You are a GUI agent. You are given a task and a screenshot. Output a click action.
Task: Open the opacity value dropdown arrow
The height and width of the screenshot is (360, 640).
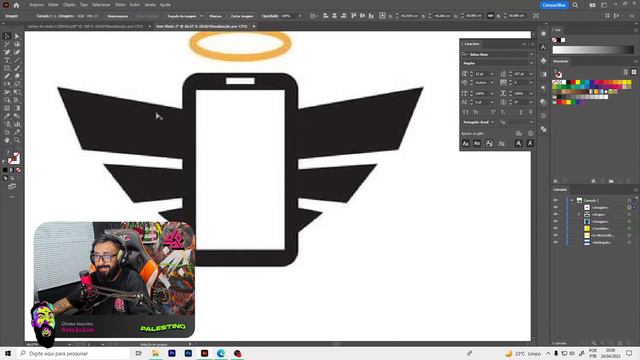[300, 16]
